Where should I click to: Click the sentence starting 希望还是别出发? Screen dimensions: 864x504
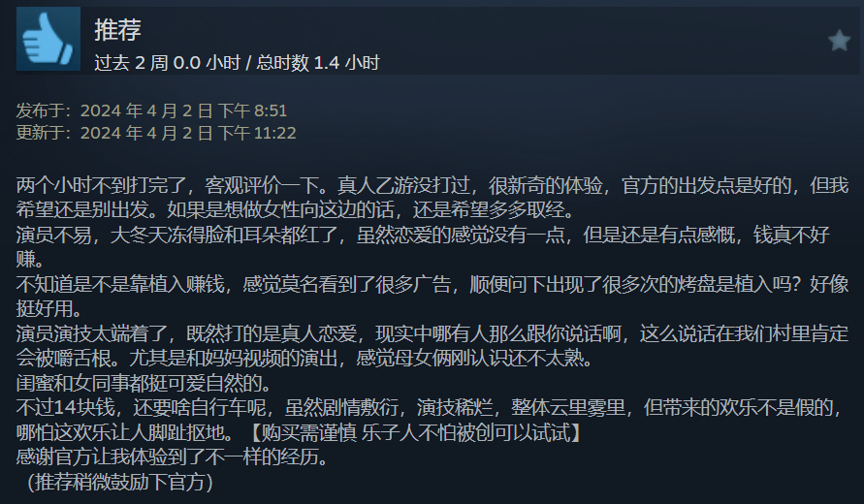[298, 210]
